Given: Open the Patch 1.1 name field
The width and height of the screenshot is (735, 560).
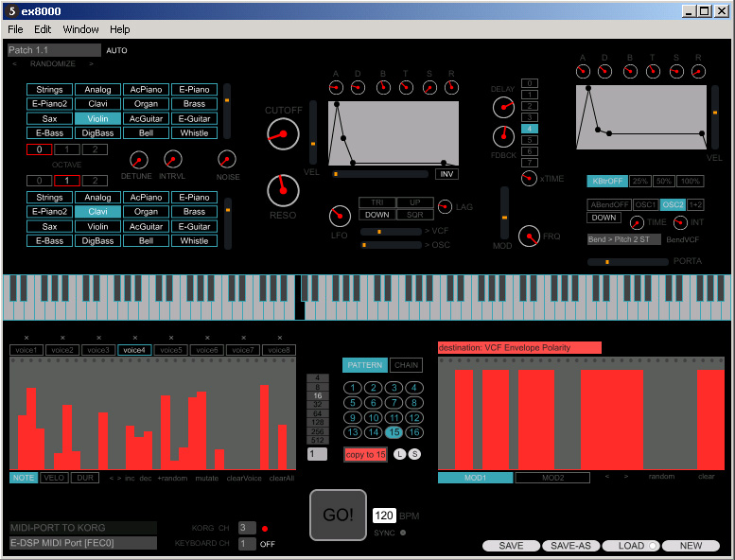Looking at the screenshot, I should click(54, 50).
